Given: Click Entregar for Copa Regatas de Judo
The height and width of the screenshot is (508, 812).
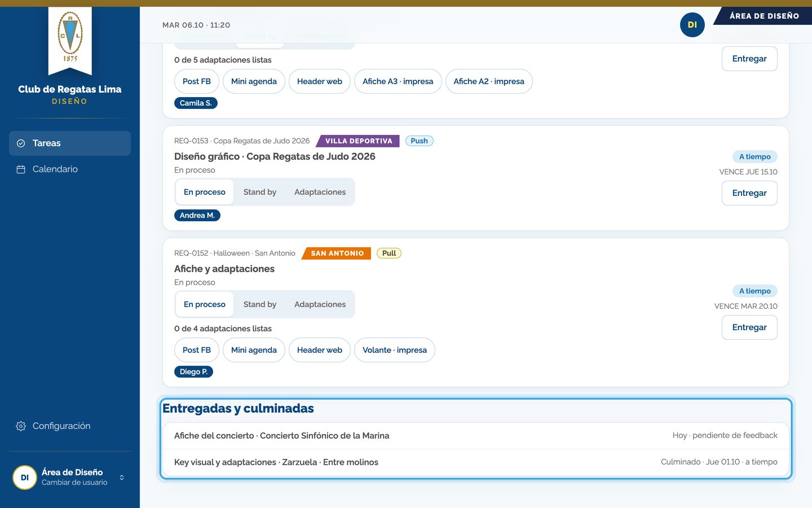Looking at the screenshot, I should pos(749,193).
